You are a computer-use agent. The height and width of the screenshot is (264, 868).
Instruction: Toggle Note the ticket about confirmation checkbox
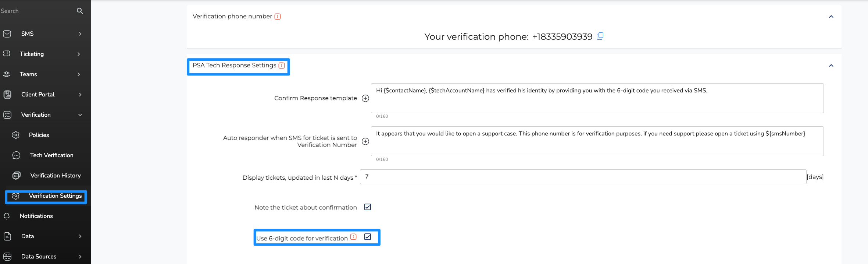368,207
